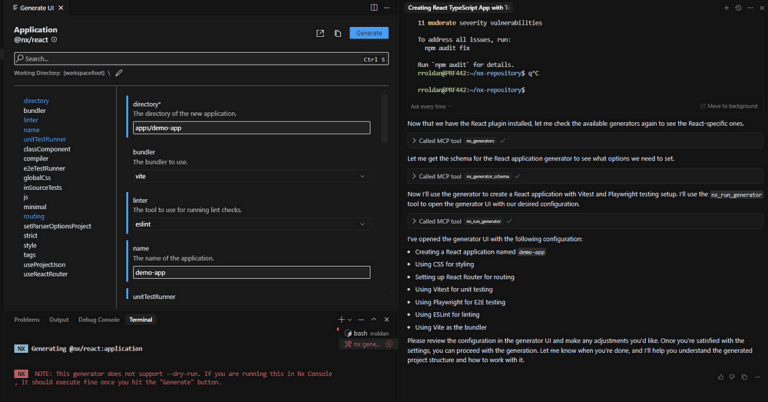Switch to the Problems tab
This screenshot has width=768, height=402.
tap(27, 319)
